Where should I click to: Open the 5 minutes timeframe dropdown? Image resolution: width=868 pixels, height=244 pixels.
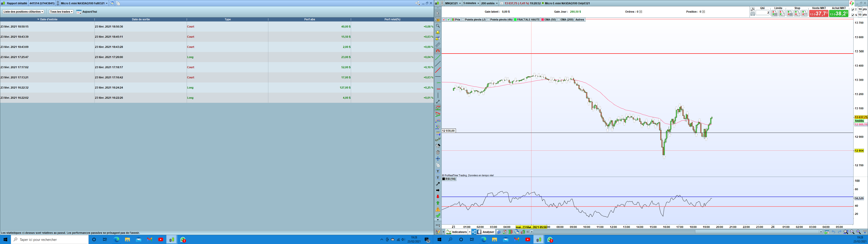click(x=471, y=3)
